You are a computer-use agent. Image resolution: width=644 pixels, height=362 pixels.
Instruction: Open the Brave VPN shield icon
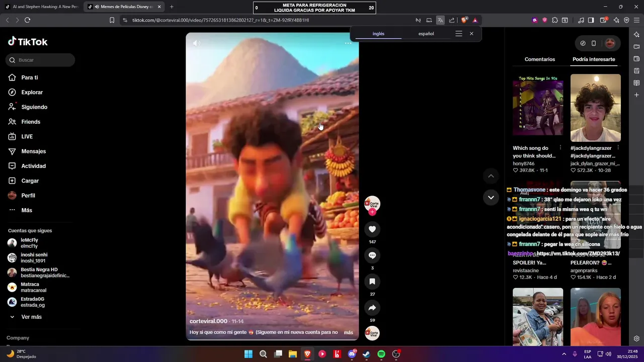coord(626,20)
